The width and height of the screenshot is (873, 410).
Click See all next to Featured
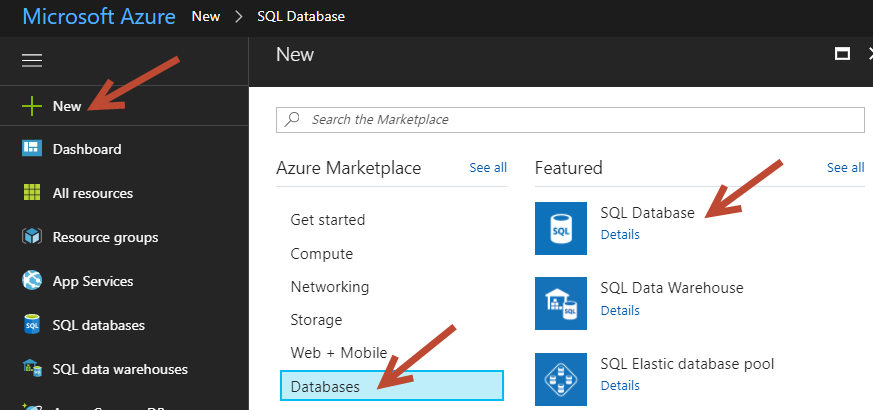coord(845,168)
